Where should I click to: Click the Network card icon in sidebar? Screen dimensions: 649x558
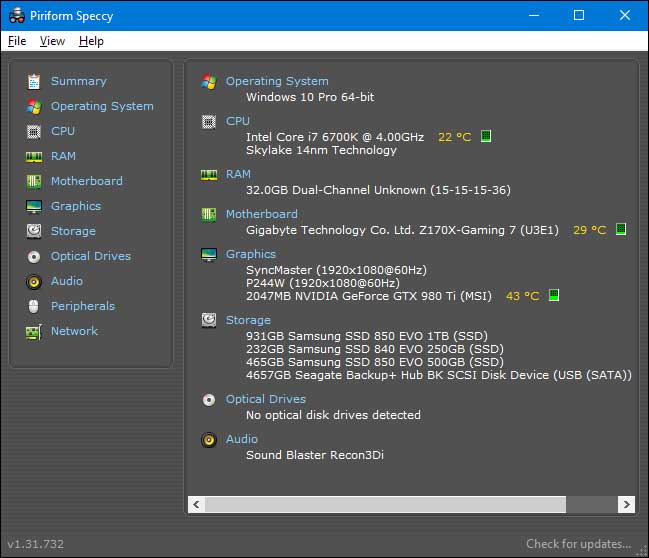[34, 332]
